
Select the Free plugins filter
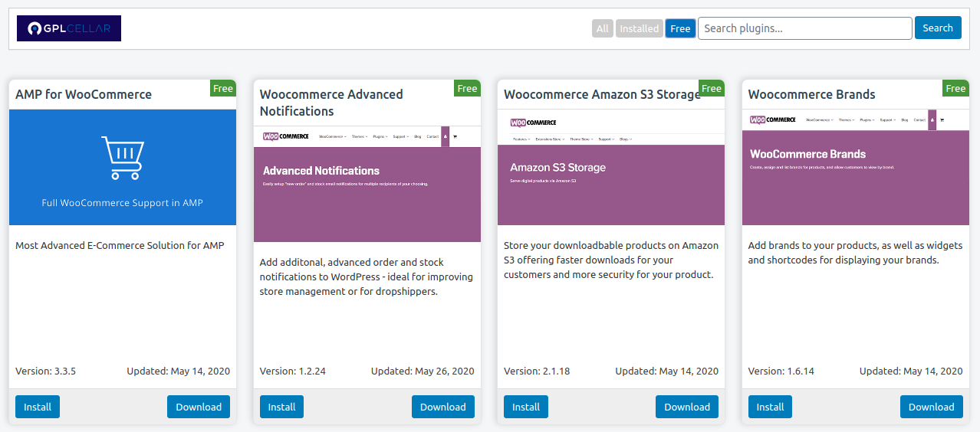(x=680, y=28)
